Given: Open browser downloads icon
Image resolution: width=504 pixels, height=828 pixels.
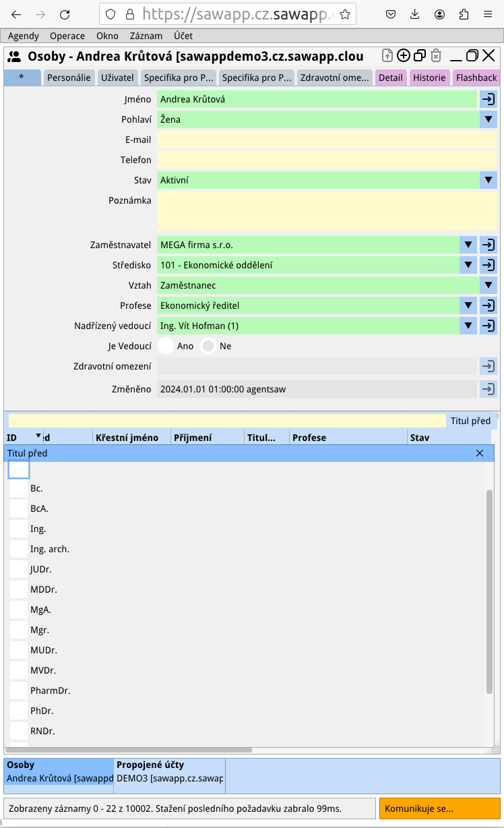Looking at the screenshot, I should point(415,14).
